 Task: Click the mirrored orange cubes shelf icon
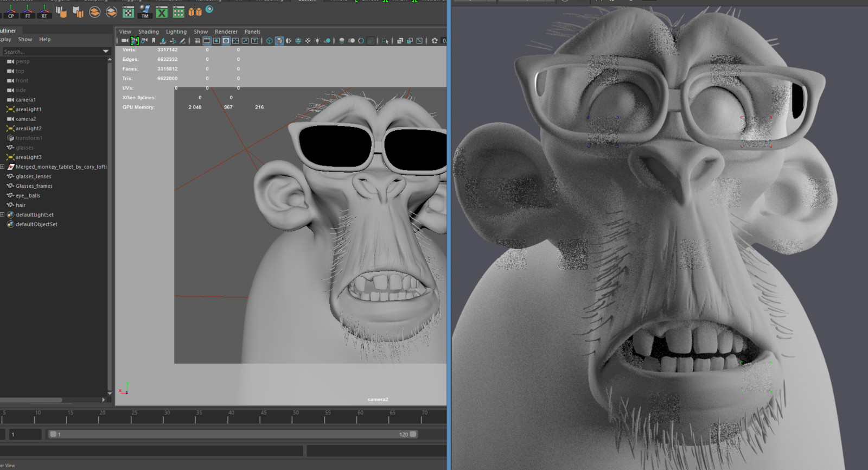pos(195,12)
